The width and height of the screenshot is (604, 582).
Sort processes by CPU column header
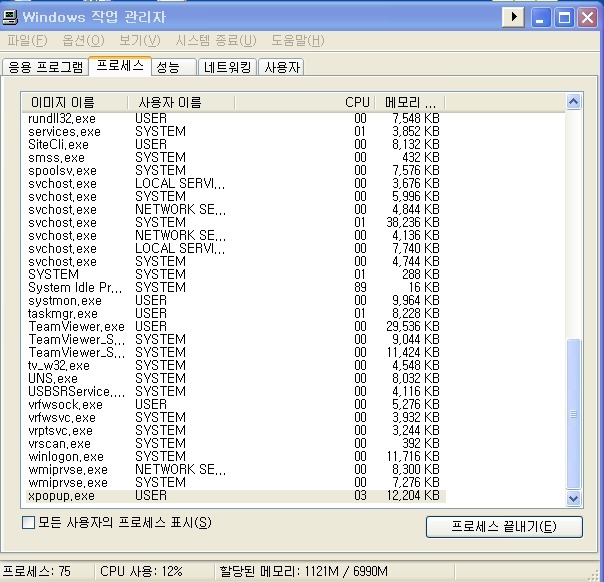pos(356,102)
